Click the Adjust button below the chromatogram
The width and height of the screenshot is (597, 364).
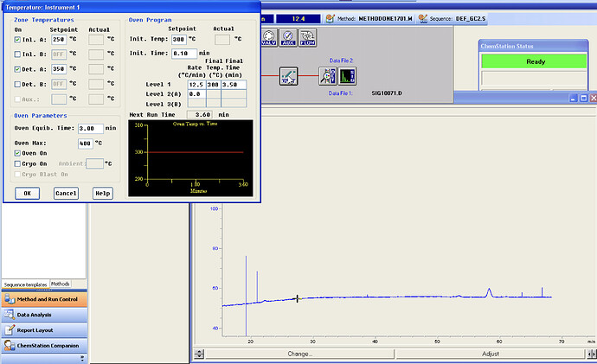pyautogui.click(x=491, y=354)
